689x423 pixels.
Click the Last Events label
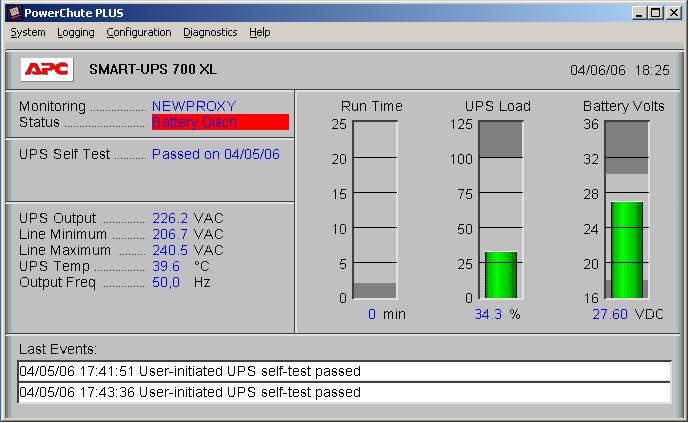(x=58, y=349)
